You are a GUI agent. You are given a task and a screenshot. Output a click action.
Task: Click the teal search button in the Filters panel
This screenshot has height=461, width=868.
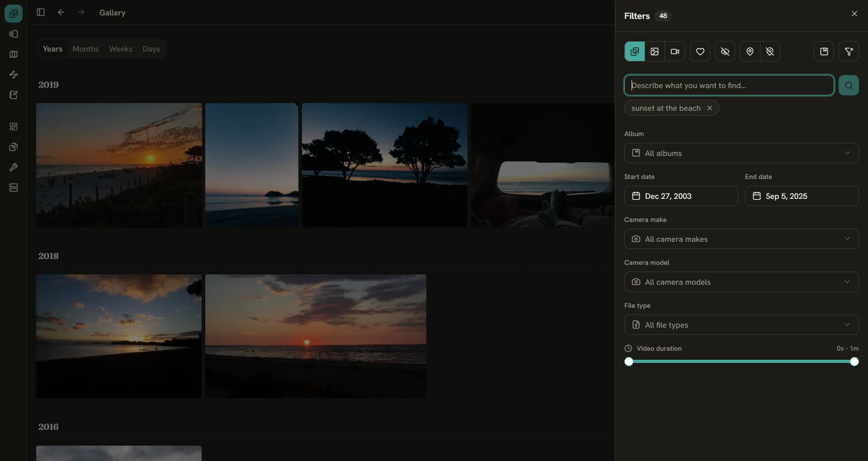[849, 85]
